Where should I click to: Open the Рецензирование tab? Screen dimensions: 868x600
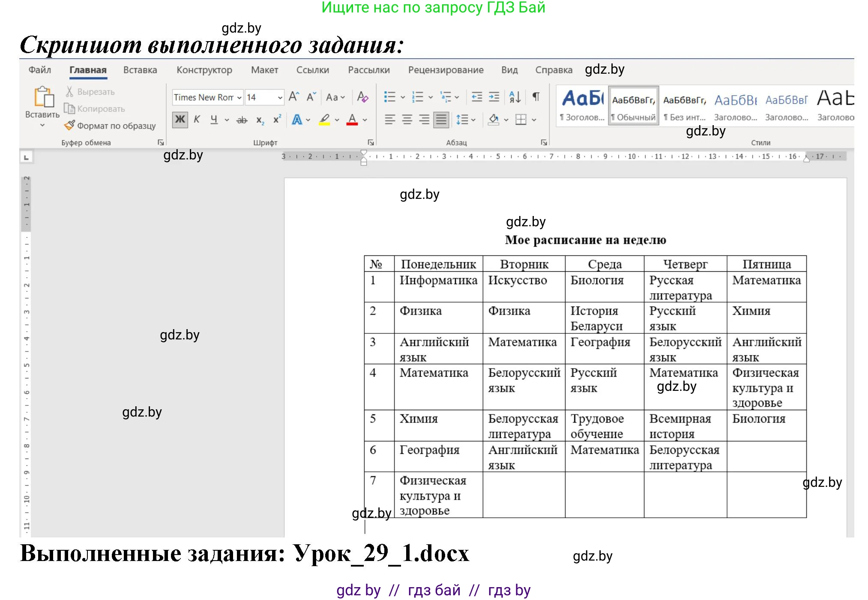446,70
